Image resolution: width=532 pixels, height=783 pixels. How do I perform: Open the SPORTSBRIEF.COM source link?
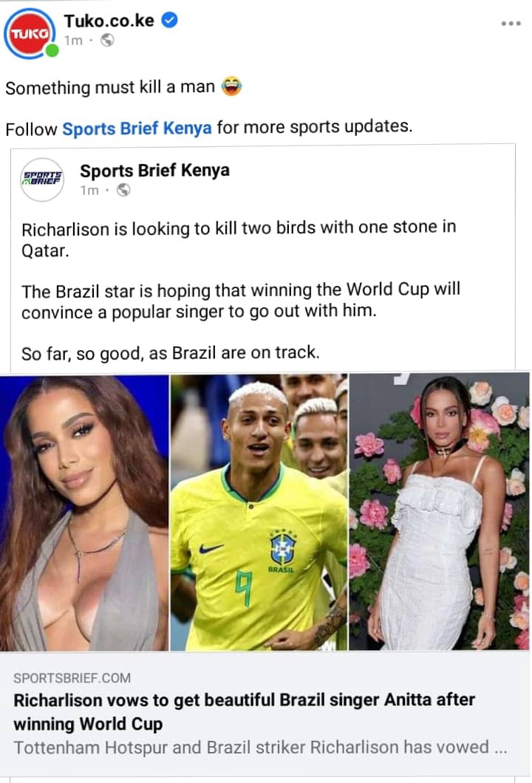tap(72, 678)
